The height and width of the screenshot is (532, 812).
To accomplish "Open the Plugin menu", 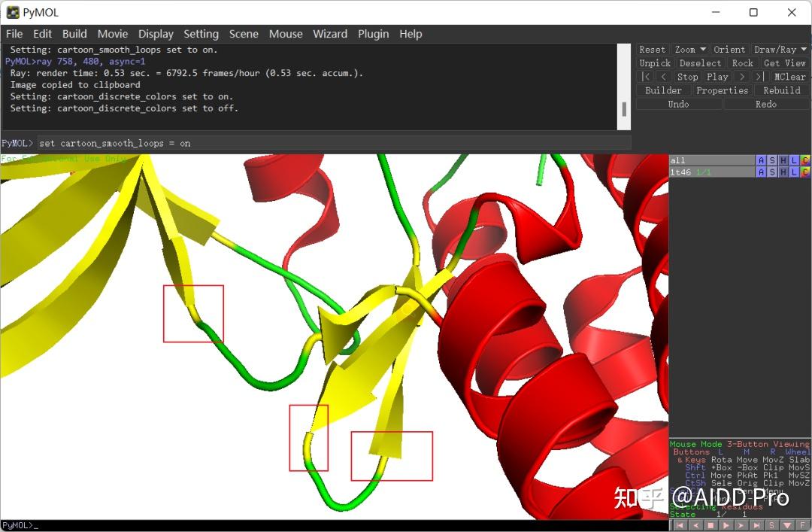I will pos(373,34).
